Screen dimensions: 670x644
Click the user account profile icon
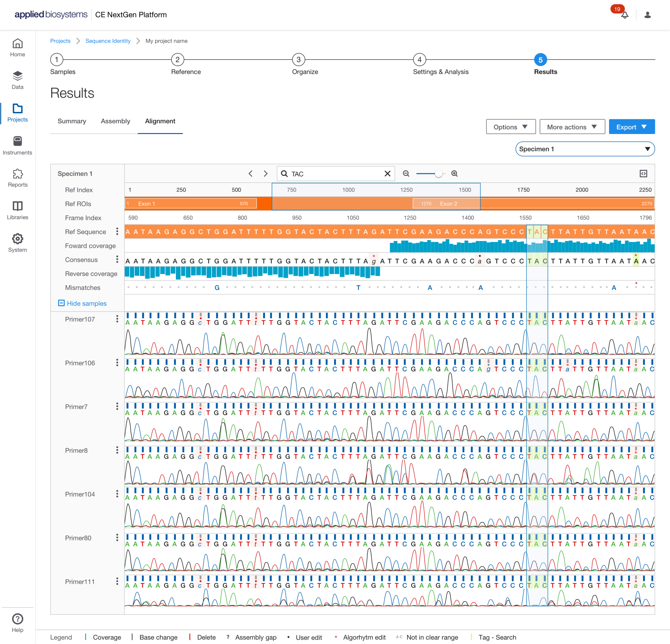(x=647, y=15)
